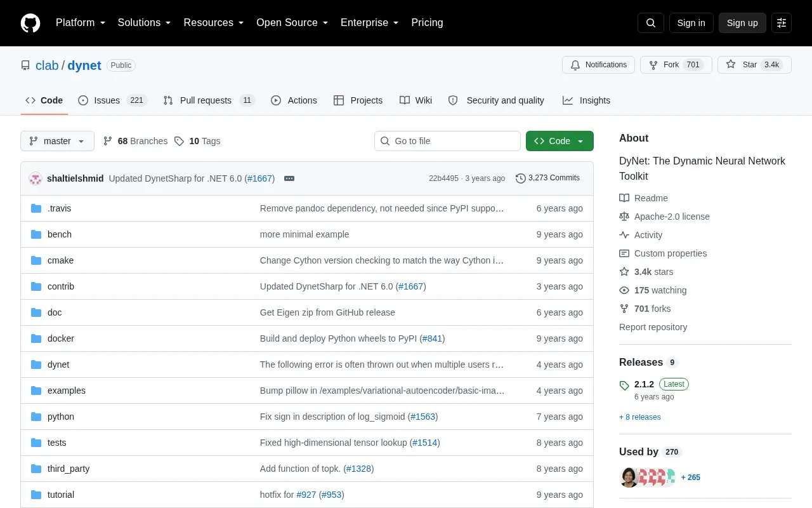The width and height of the screenshot is (812, 508).
Task: Click the Readme book icon
Action: click(624, 198)
